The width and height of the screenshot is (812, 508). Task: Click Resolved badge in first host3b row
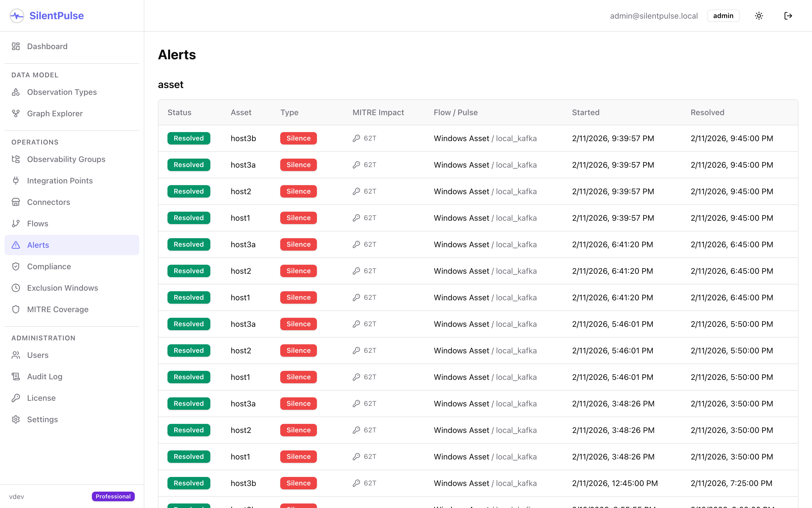coord(189,138)
